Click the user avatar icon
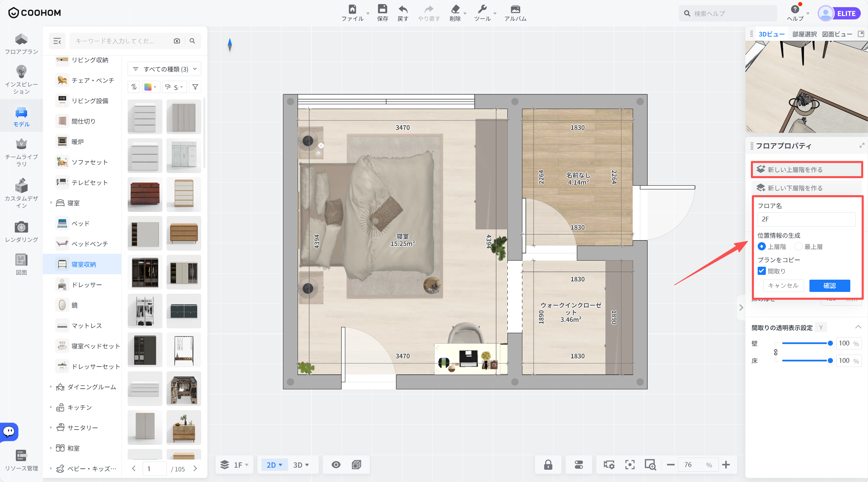868x482 pixels. click(825, 14)
